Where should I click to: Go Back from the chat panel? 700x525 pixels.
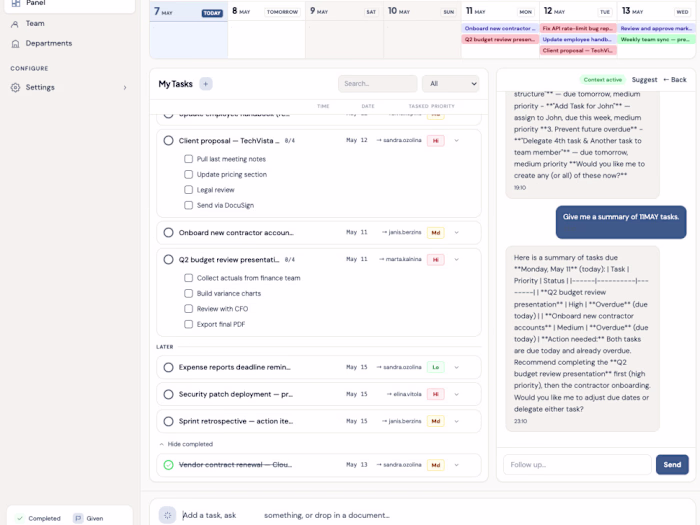tap(675, 79)
